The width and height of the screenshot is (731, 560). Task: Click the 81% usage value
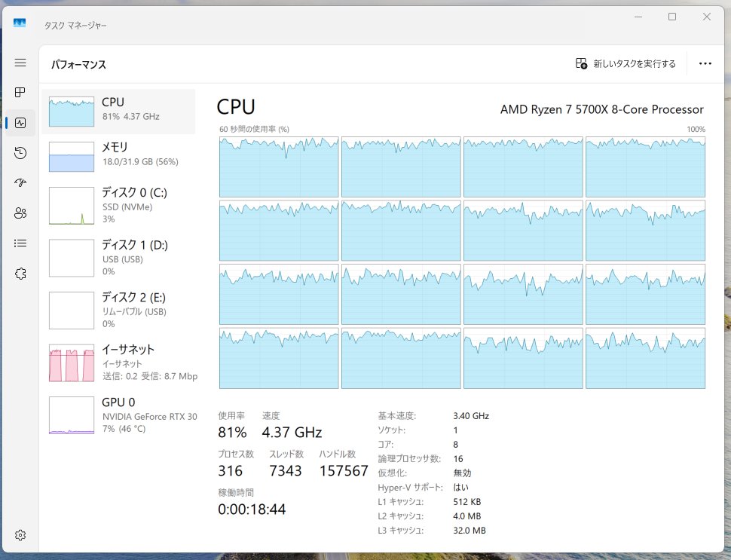pos(232,432)
